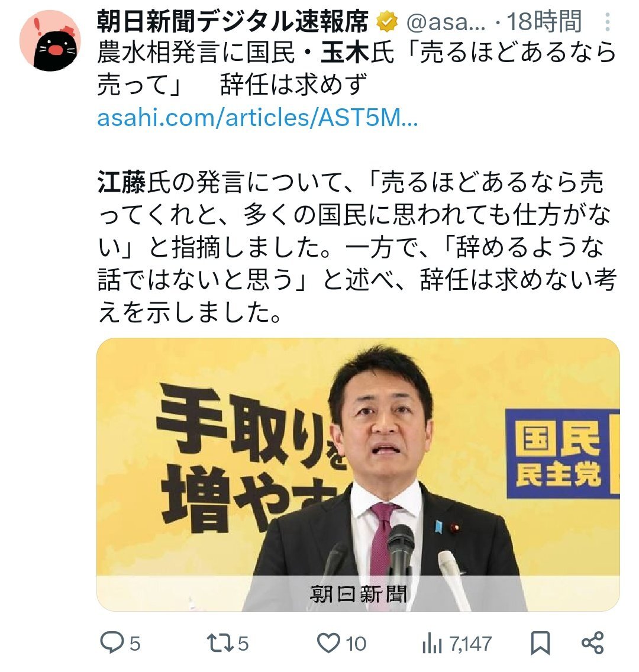Open the Asahi mascot profile avatar
Viewport: 639px width, 672px height.
50,40
